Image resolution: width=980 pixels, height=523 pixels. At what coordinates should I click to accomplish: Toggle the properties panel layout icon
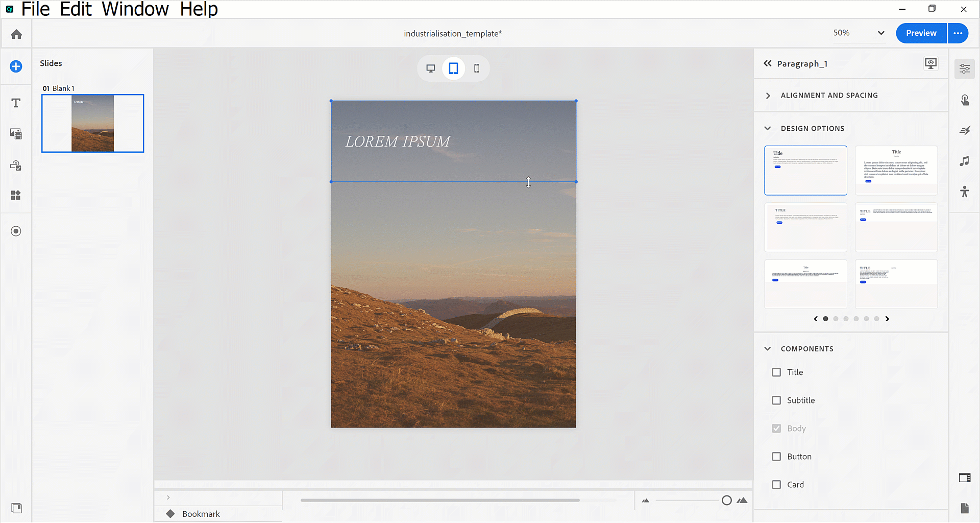point(965,478)
